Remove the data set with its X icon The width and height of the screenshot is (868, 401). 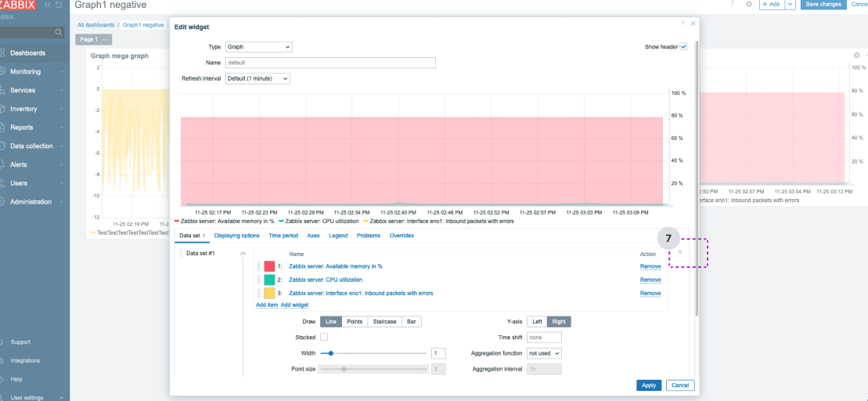(680, 252)
